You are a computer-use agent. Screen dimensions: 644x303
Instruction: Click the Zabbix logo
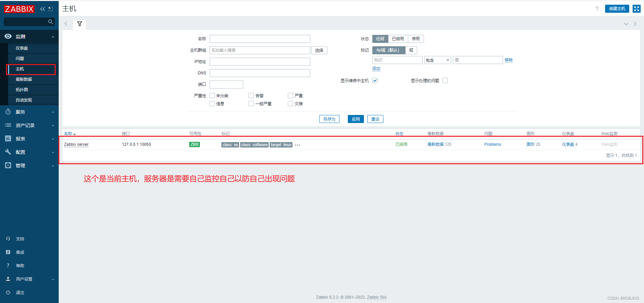pyautogui.click(x=19, y=9)
